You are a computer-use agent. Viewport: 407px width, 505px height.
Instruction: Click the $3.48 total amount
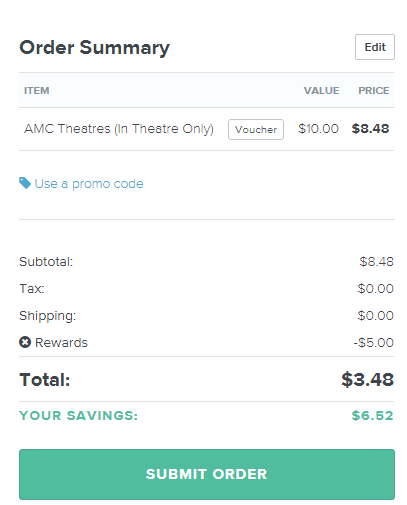(x=368, y=379)
